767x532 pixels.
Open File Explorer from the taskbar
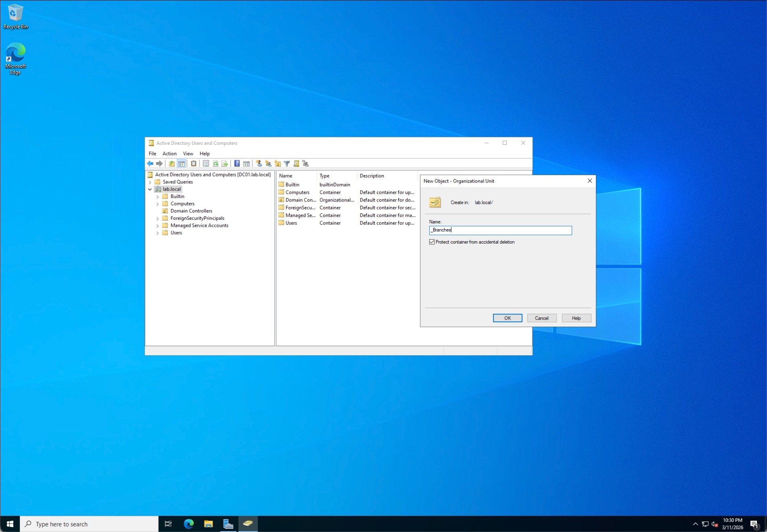click(x=208, y=524)
